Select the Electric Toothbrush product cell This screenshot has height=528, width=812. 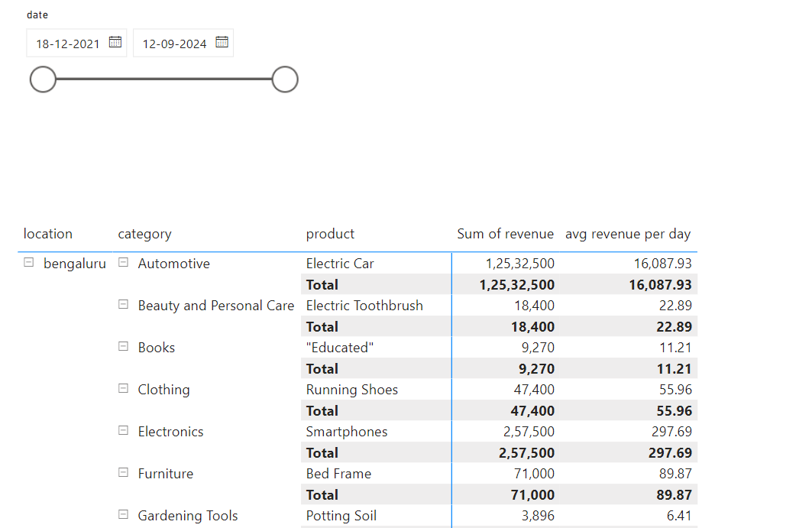(364, 306)
